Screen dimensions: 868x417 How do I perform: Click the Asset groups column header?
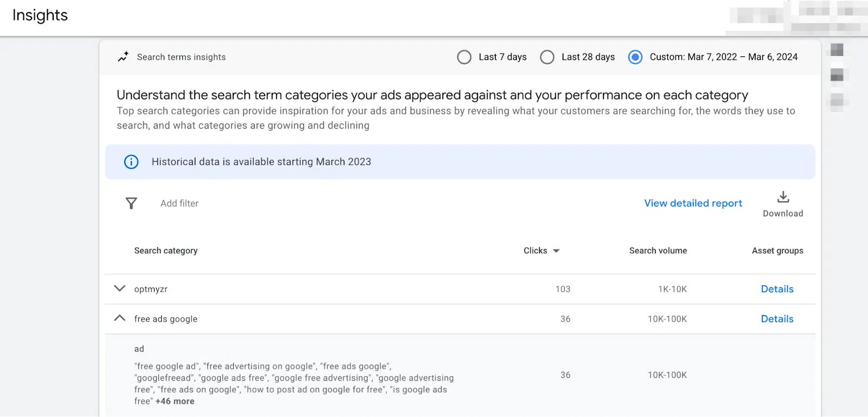point(777,251)
